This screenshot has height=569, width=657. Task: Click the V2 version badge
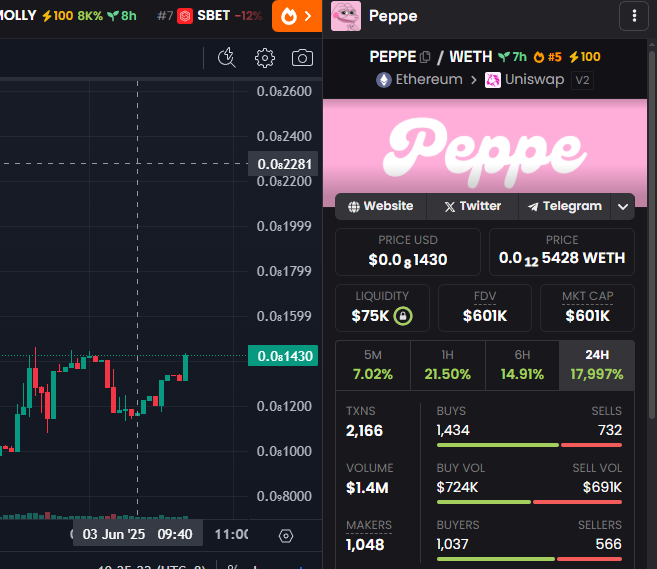click(582, 80)
